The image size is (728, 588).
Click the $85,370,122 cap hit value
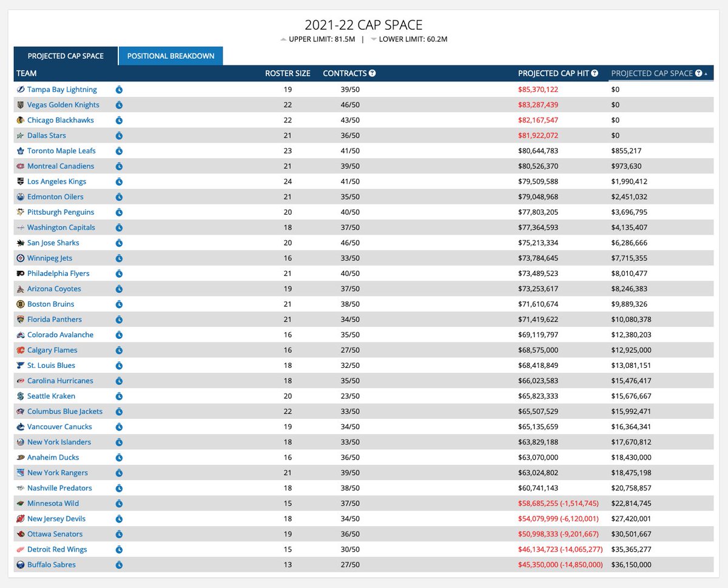[538, 90]
